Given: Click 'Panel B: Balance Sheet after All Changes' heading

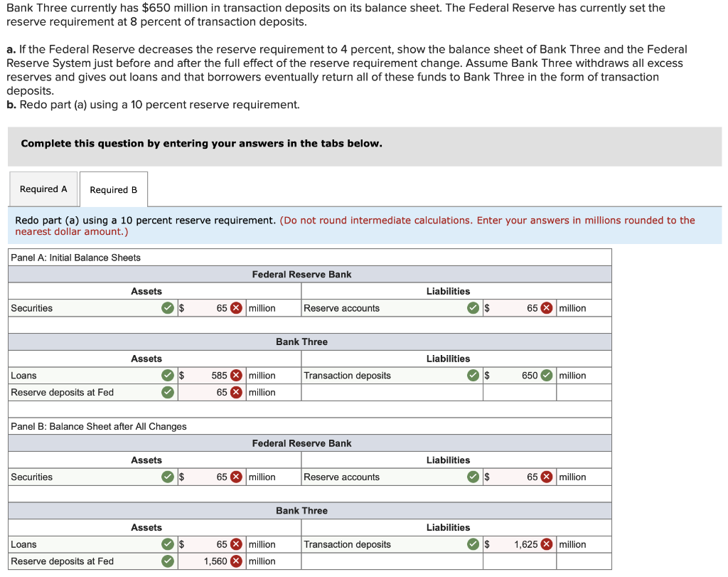Looking at the screenshot, I should pos(98,426).
